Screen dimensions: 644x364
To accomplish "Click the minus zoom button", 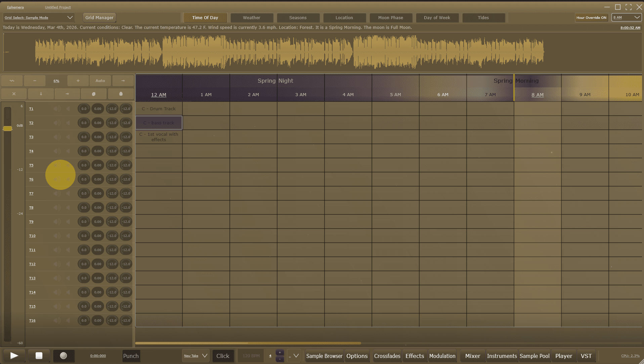I will coord(35,81).
